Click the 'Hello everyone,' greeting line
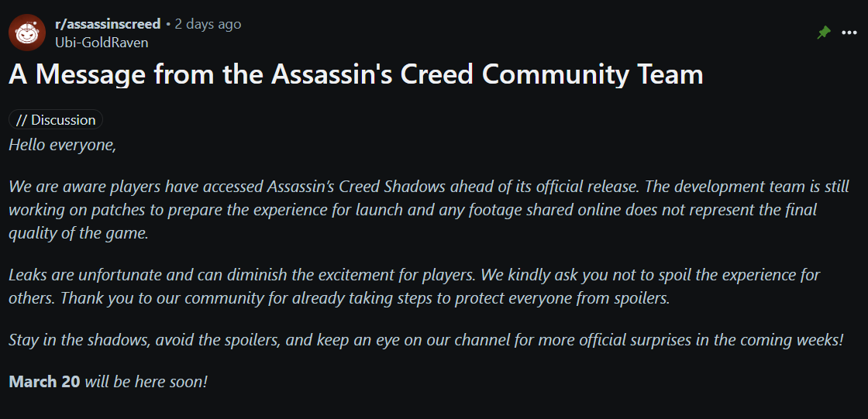Viewport: 868px width, 419px height. coord(63,146)
